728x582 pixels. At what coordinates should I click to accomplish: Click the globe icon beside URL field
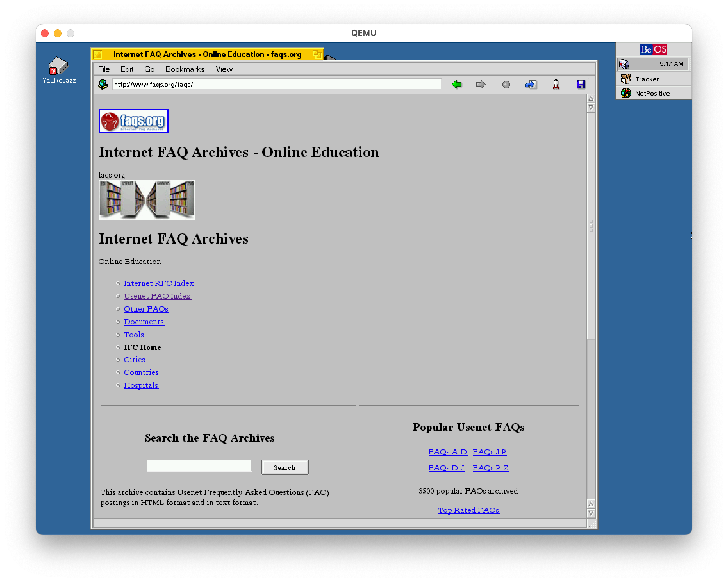click(103, 84)
